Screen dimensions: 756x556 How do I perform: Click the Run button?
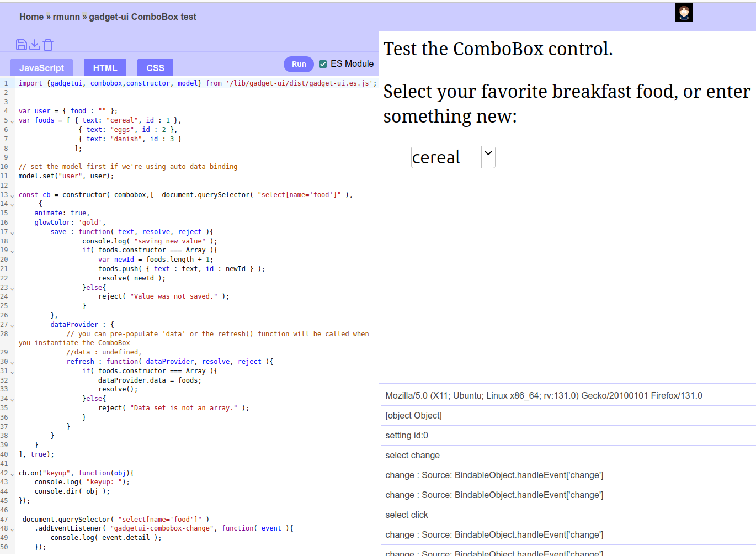point(299,64)
